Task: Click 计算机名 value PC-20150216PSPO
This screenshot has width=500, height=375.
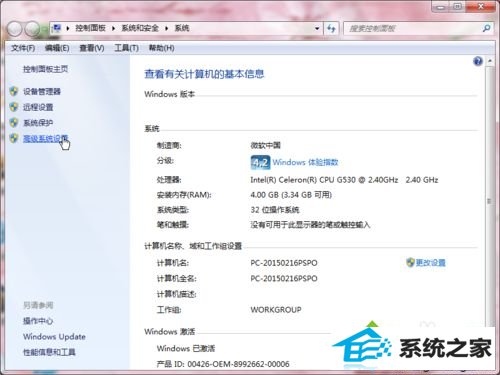Action: (284, 263)
